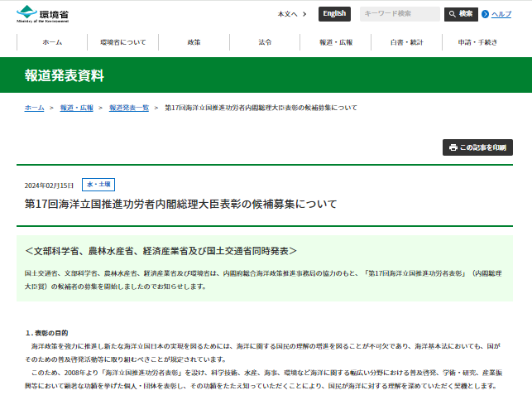Open the 法令 menu item

pyautogui.click(x=265, y=42)
